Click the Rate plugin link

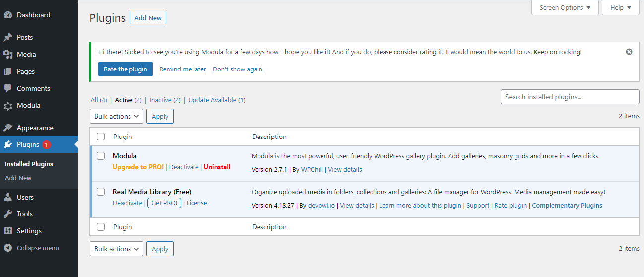(x=511, y=205)
